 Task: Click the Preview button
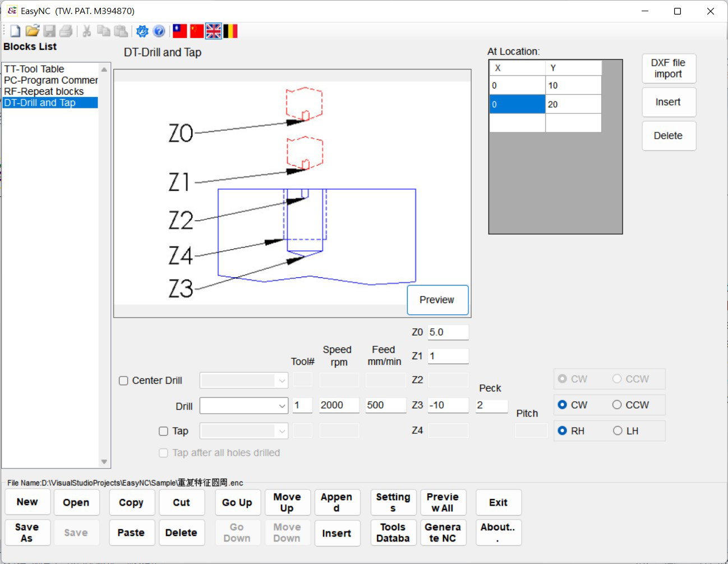click(x=437, y=300)
